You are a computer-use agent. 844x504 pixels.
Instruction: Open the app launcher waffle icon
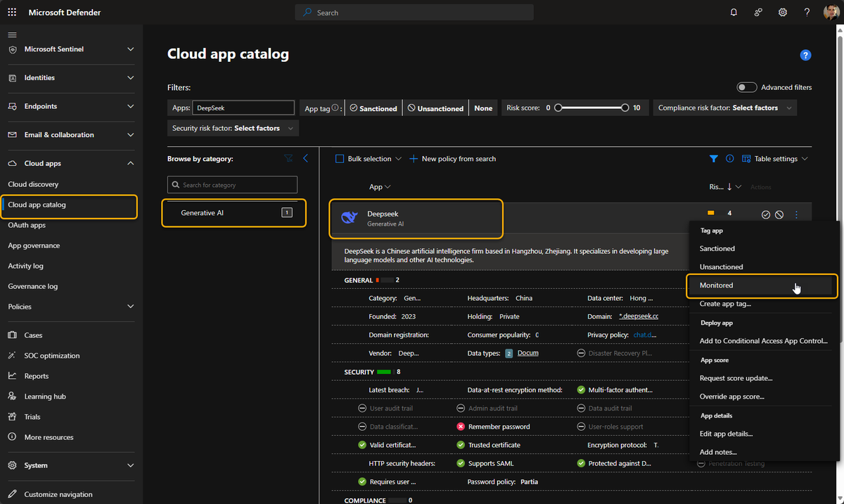pos(13,13)
